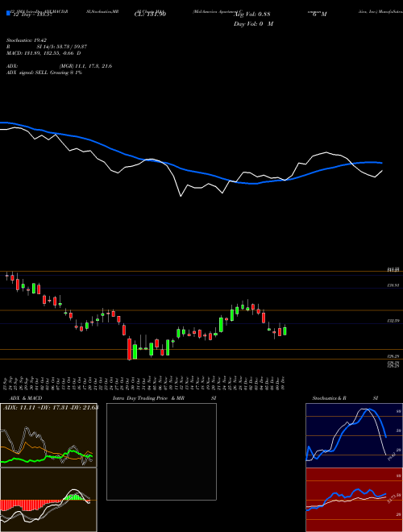Viewport: 403px width, 532px height.
Task: Click the last green candlestick on price chart
Action: 285,330
